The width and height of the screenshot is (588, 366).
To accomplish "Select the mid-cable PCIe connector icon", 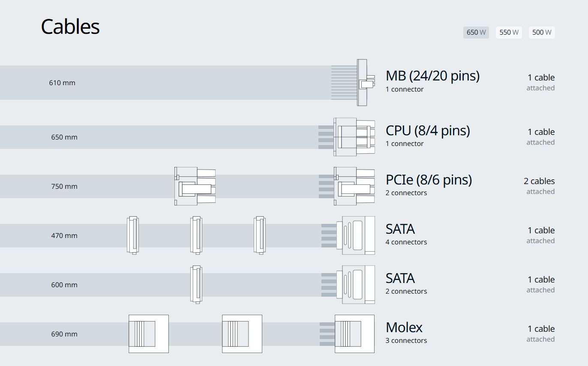I will (x=195, y=186).
